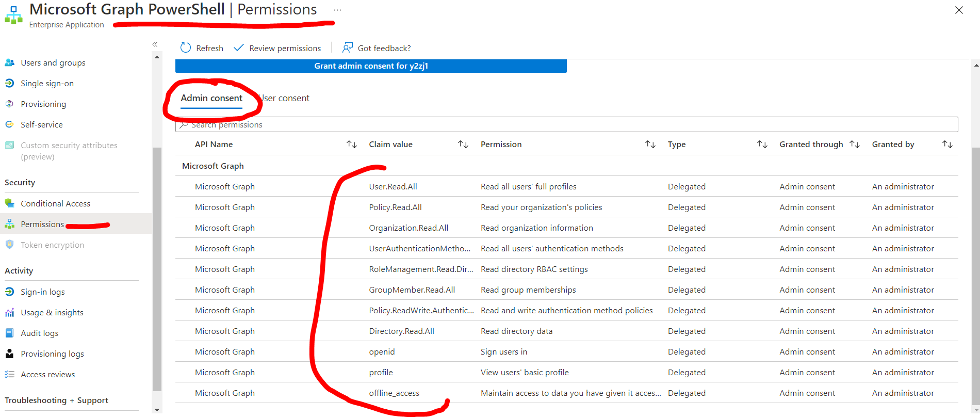Click 'Read all users' authentication methods' text
The height and width of the screenshot is (417, 980).
click(x=552, y=248)
